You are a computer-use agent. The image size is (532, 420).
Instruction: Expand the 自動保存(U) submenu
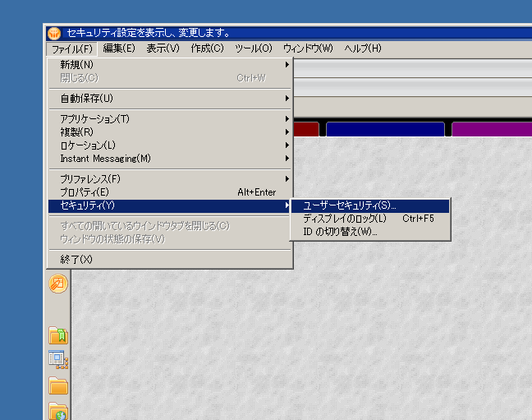pos(170,99)
